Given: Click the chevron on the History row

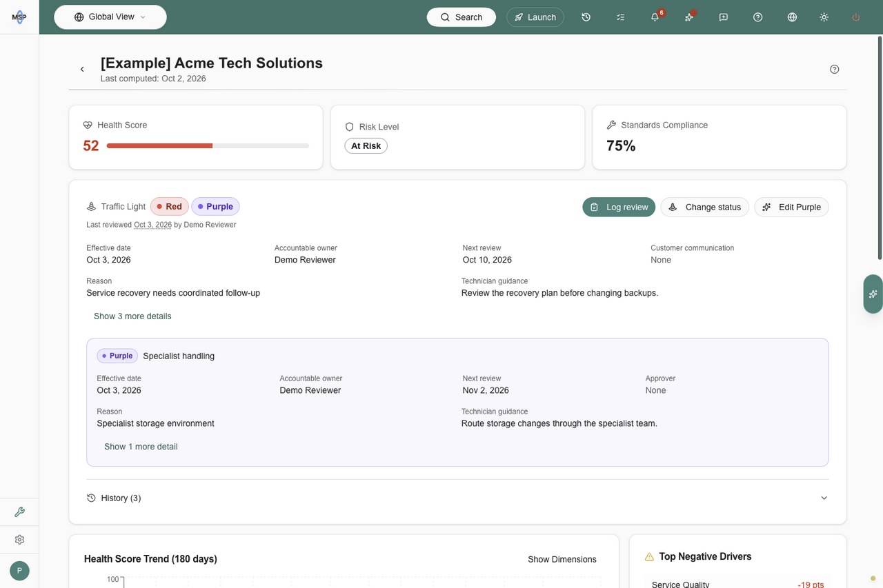Looking at the screenshot, I should point(824,498).
